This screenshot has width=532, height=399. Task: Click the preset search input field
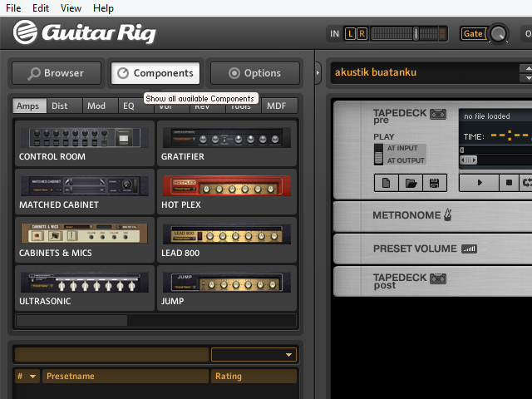pos(111,355)
